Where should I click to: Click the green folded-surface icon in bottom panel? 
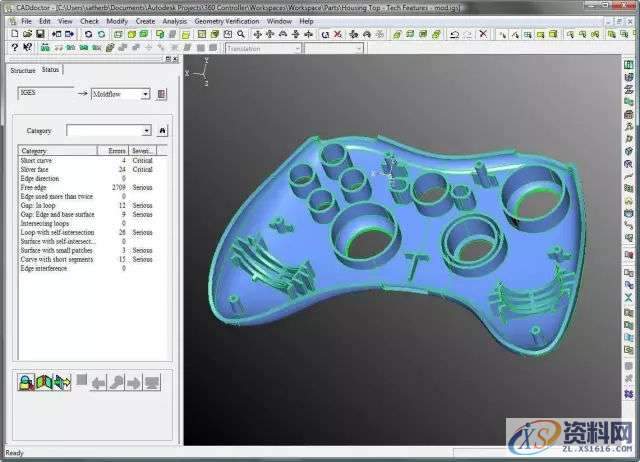[44, 381]
